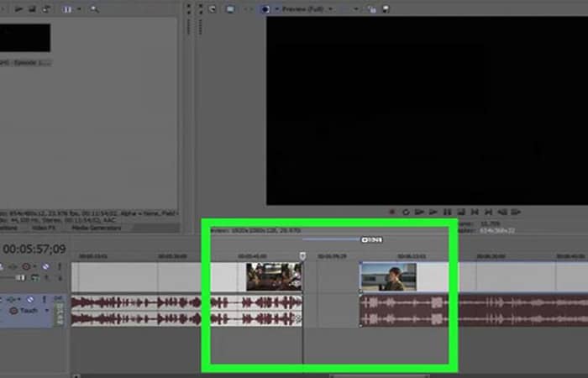Viewport: 588px width, 378px height.
Task: Click Play From Start in transport bar
Action: pyautogui.click(x=419, y=213)
